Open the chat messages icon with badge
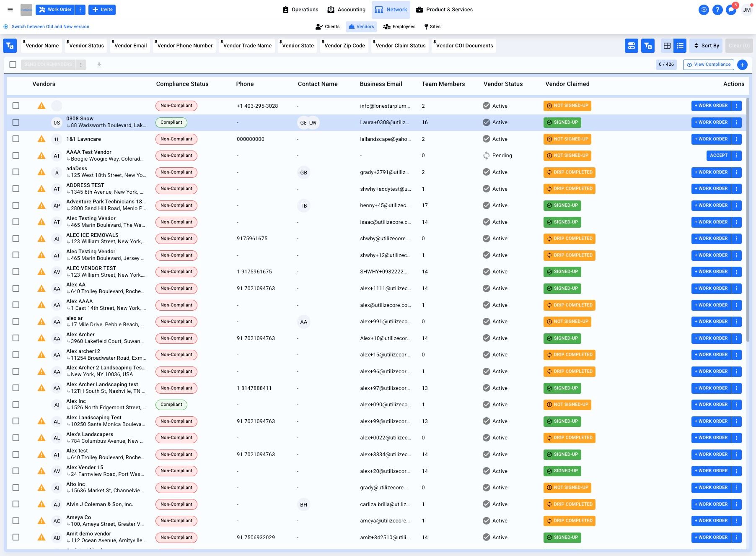756x556 pixels. tap(731, 10)
